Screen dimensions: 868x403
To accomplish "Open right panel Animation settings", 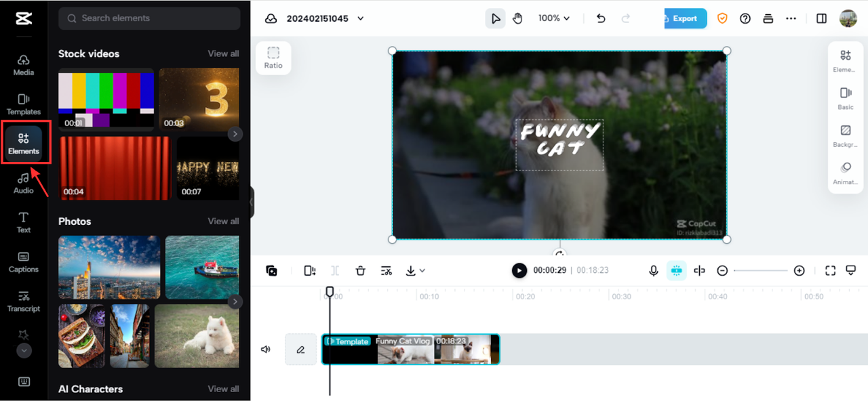I will click(x=845, y=173).
